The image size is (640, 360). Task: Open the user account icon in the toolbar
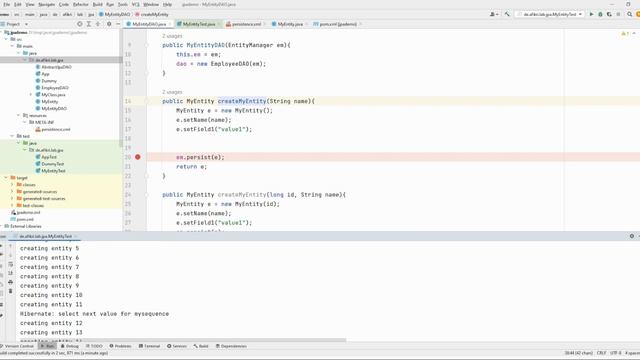click(493, 14)
